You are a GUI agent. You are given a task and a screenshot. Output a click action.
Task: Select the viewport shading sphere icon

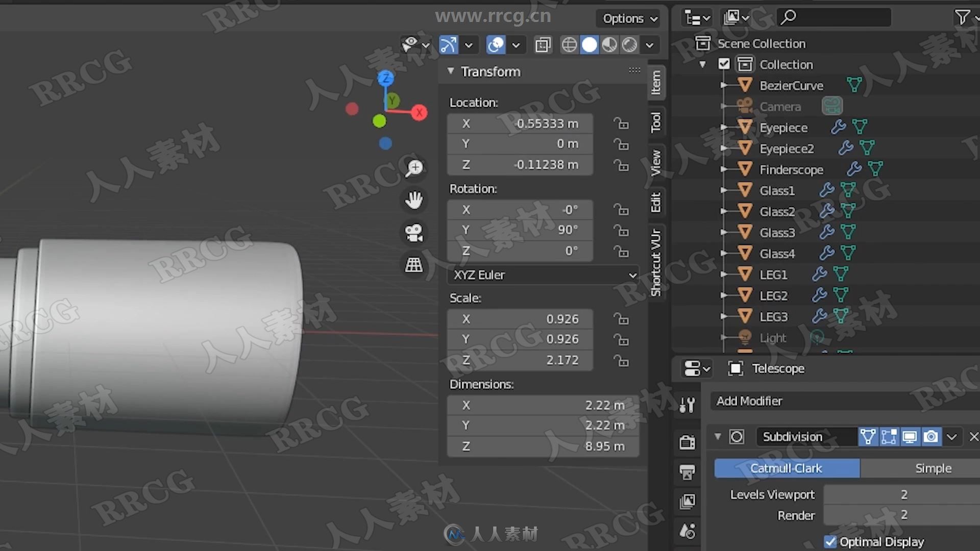pyautogui.click(x=589, y=45)
